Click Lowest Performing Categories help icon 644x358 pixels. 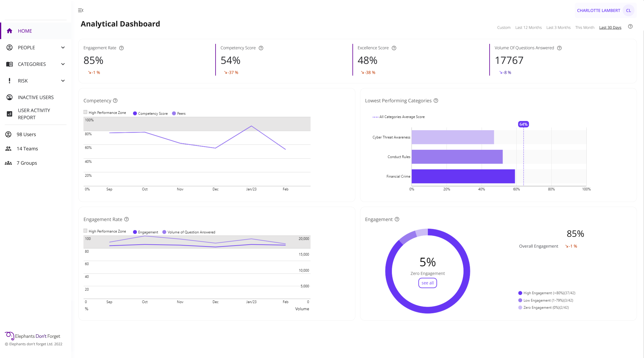[436, 100]
